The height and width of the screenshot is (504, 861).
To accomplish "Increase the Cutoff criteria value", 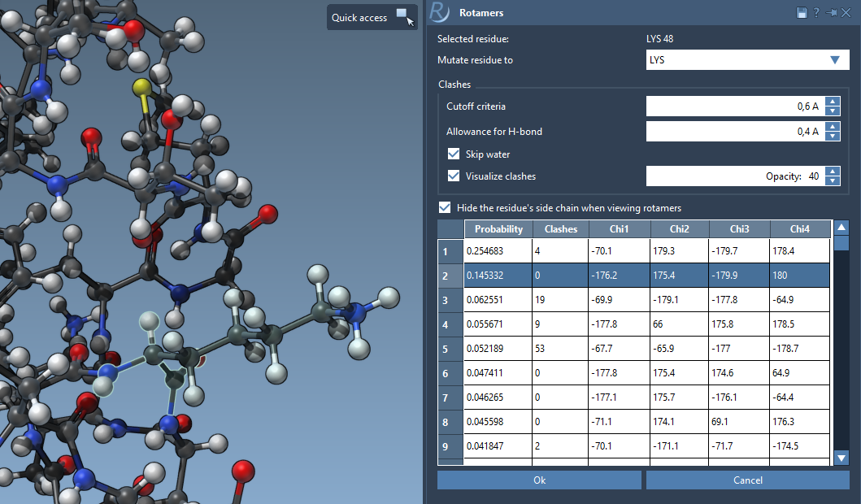I will pyautogui.click(x=833, y=102).
